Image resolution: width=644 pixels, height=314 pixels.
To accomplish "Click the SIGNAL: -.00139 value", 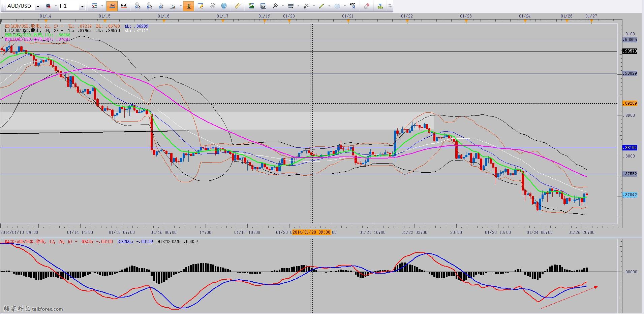I will (x=135, y=242).
